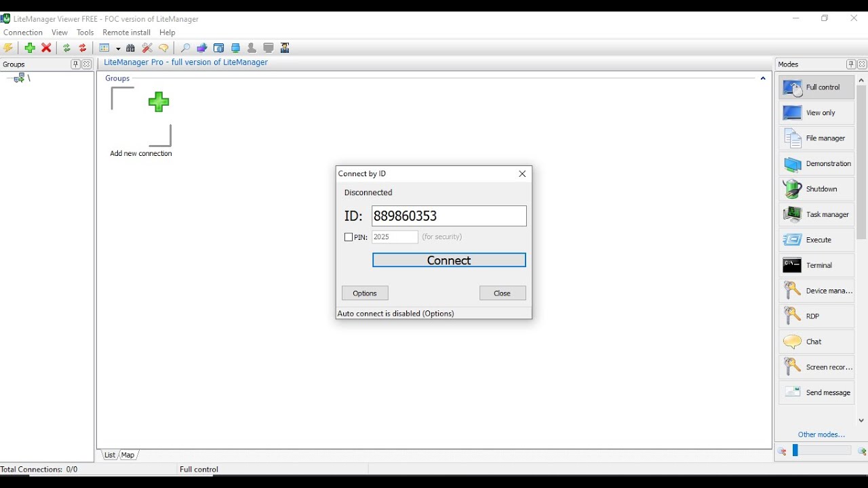Choose the Chat mode
Screen dimensions: 868x488
(x=816, y=342)
